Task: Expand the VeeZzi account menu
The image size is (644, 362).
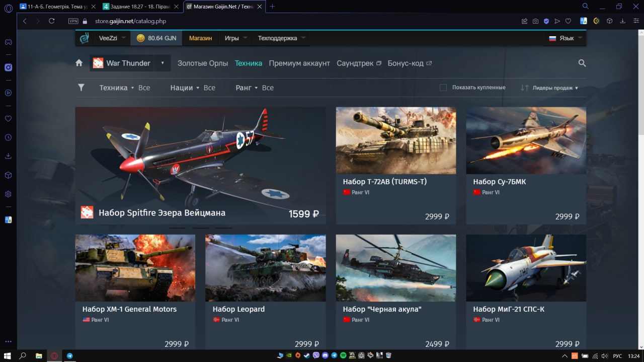Action: [x=112, y=38]
